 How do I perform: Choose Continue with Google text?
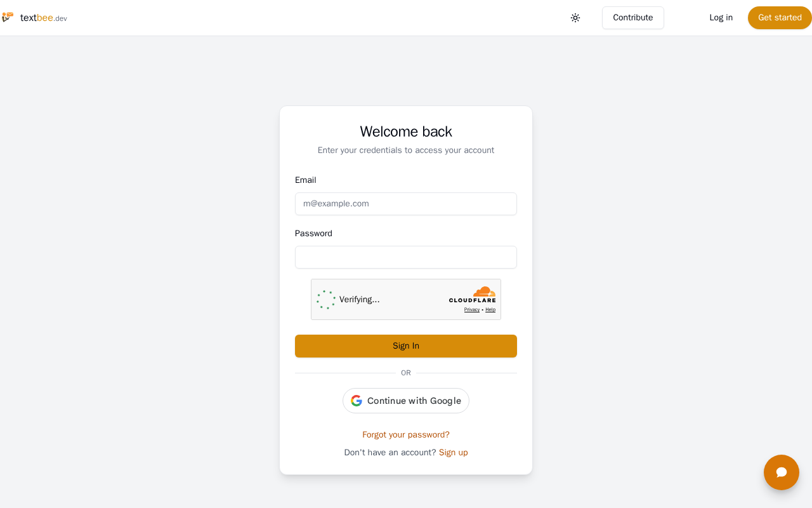coord(414,401)
